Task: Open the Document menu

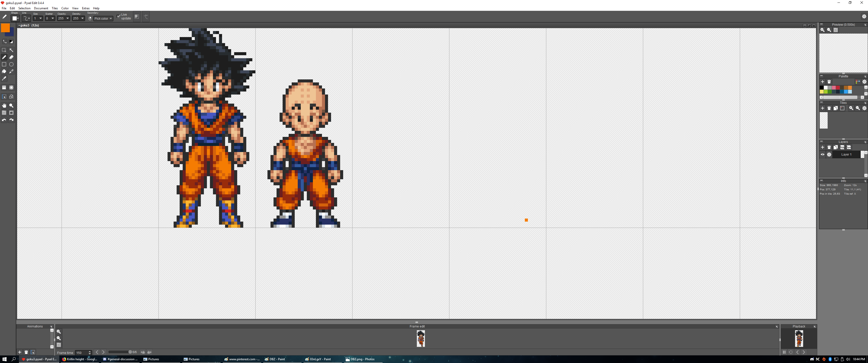Action: pos(41,8)
